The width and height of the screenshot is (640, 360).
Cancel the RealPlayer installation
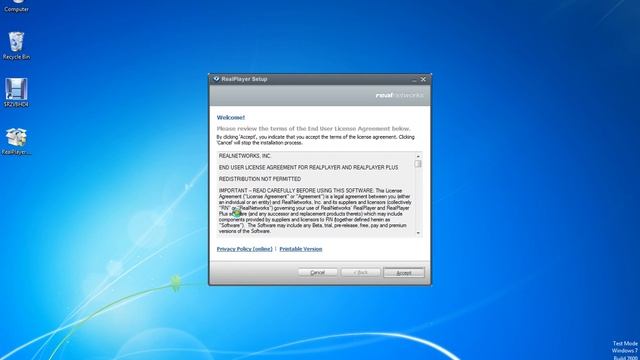tap(318, 272)
